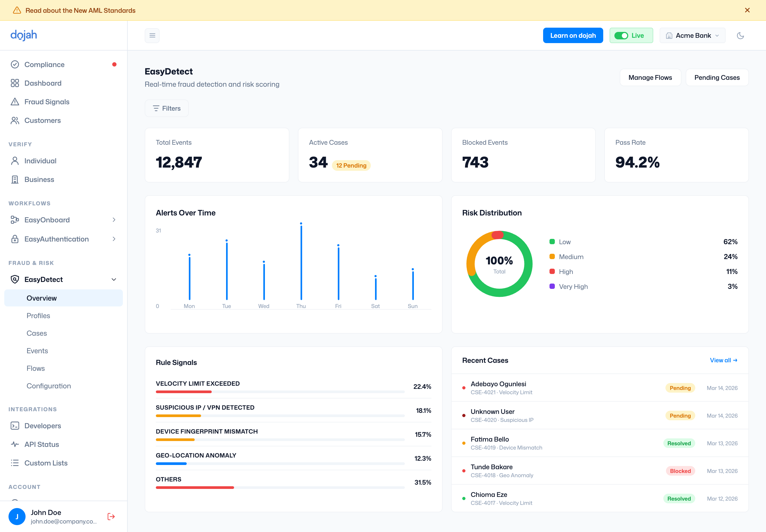Click the filter lines icon in Filters
Screen dimensions: 766x532
tap(156, 108)
